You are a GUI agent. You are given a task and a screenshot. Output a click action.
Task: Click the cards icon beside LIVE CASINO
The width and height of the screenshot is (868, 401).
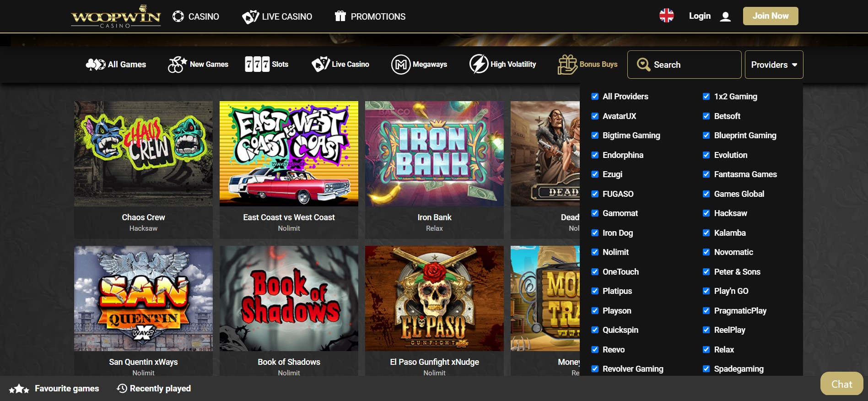(250, 17)
